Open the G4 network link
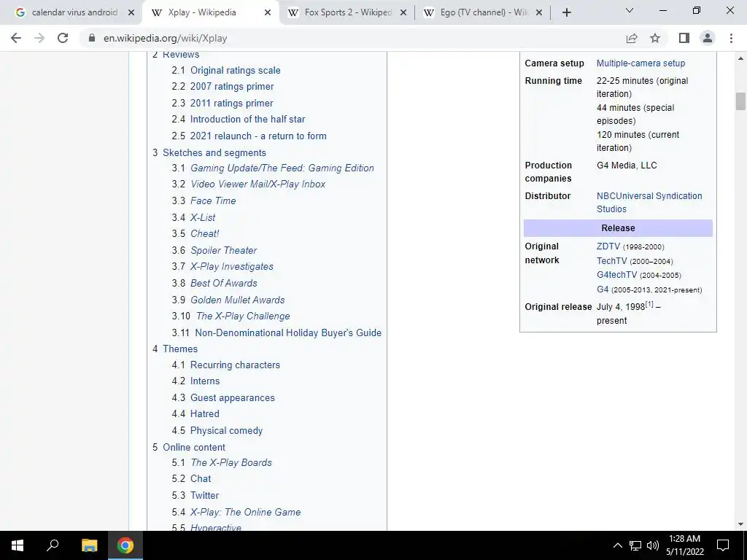Screen dimensions: 747x560 (x=603, y=289)
